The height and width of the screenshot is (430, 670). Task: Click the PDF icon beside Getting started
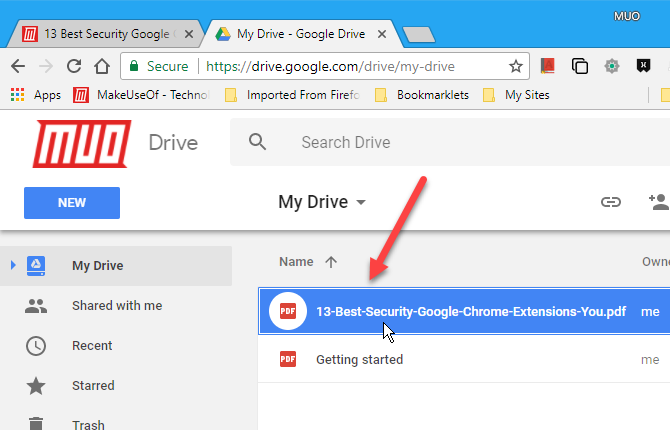coord(288,359)
